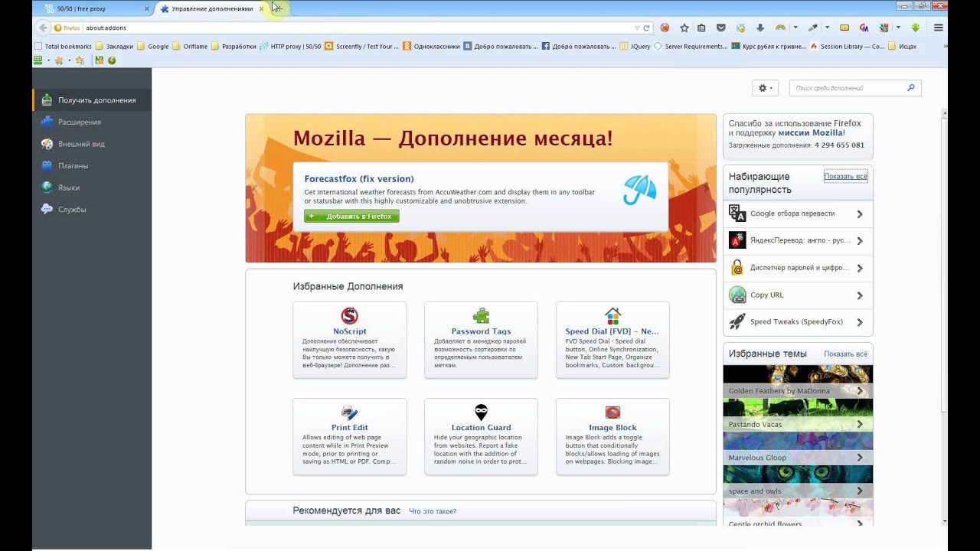Viewport: 980px width, 551px height.
Task: Click the Pocket toolbar icon
Action: pos(721,28)
